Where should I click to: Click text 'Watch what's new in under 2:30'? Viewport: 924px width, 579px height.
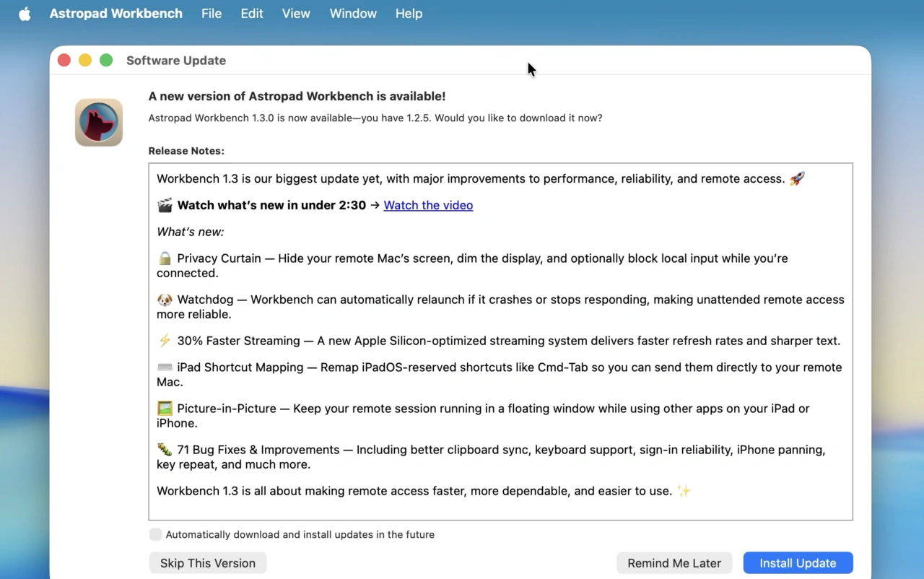point(271,205)
